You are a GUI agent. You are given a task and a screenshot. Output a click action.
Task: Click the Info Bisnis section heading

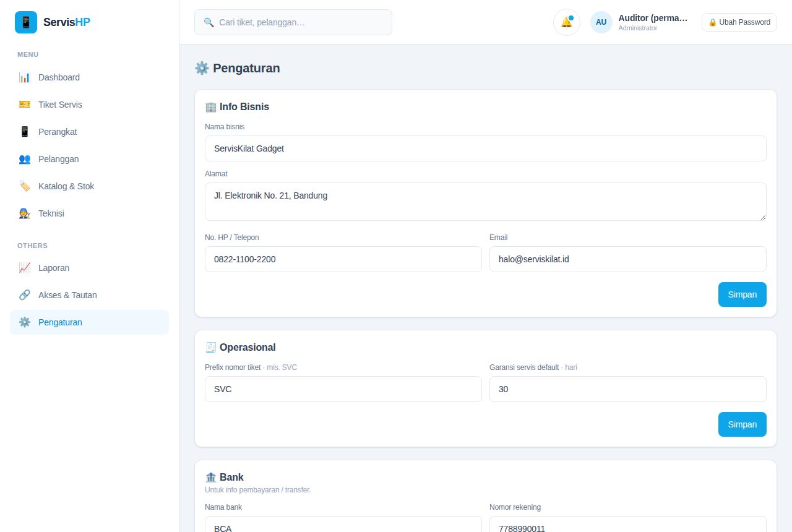(237, 106)
